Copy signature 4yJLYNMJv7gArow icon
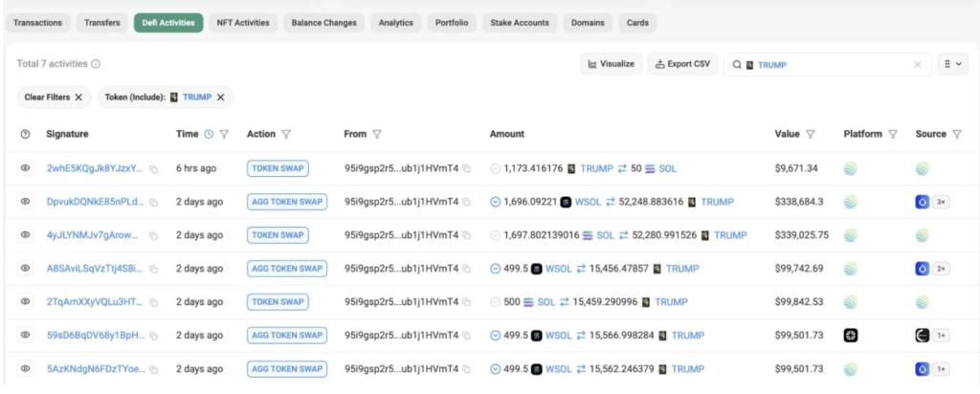 click(153, 236)
